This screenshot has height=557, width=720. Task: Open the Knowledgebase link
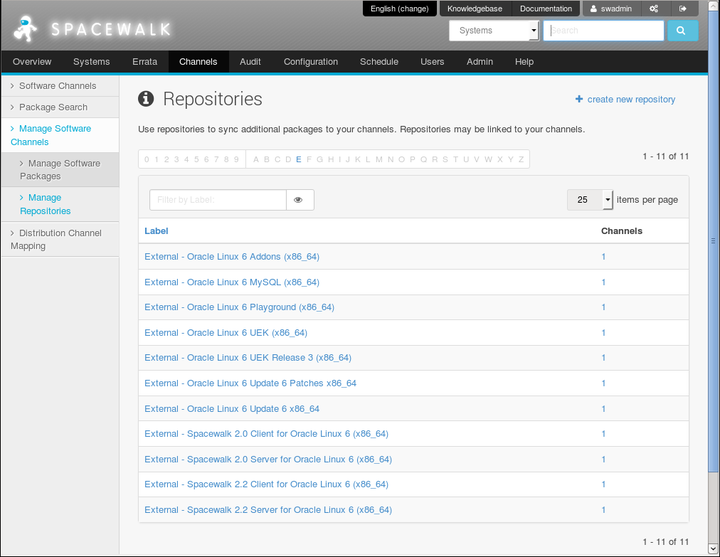475,9
